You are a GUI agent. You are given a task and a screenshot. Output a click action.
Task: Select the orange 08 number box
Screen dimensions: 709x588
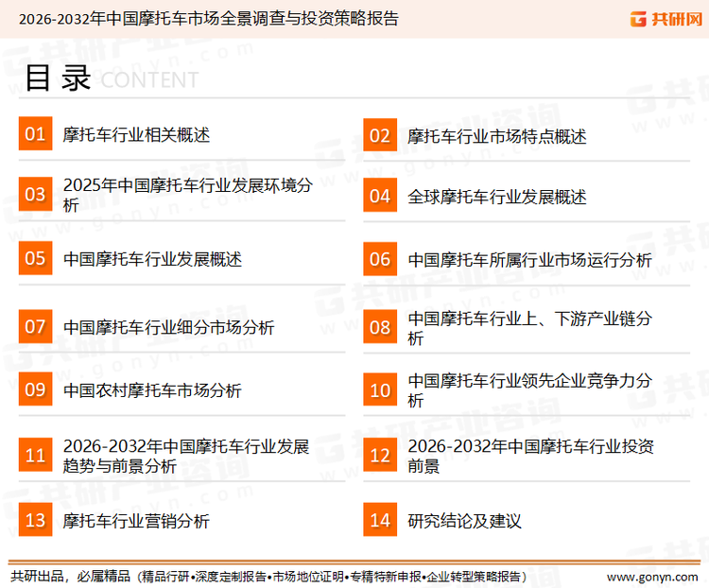click(x=380, y=326)
